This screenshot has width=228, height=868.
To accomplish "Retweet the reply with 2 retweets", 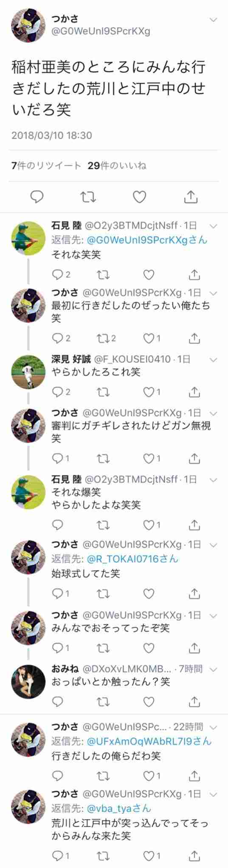I will click(106, 338).
